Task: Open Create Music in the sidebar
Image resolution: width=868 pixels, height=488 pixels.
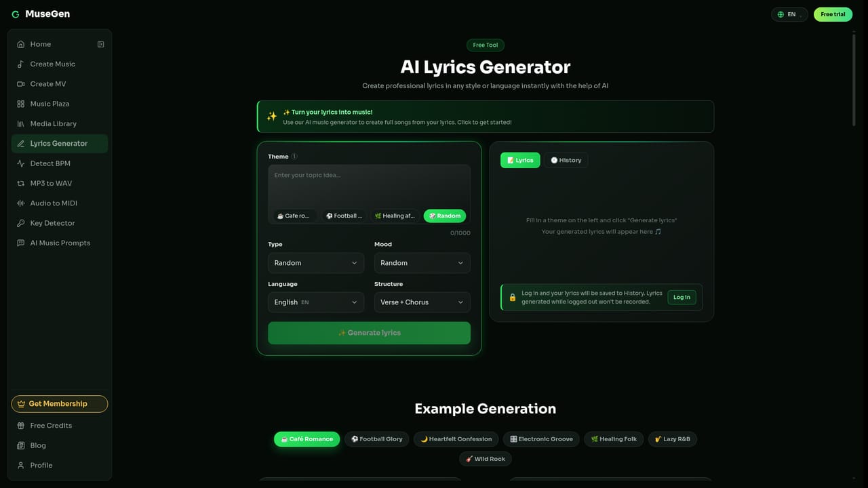Action: point(60,64)
